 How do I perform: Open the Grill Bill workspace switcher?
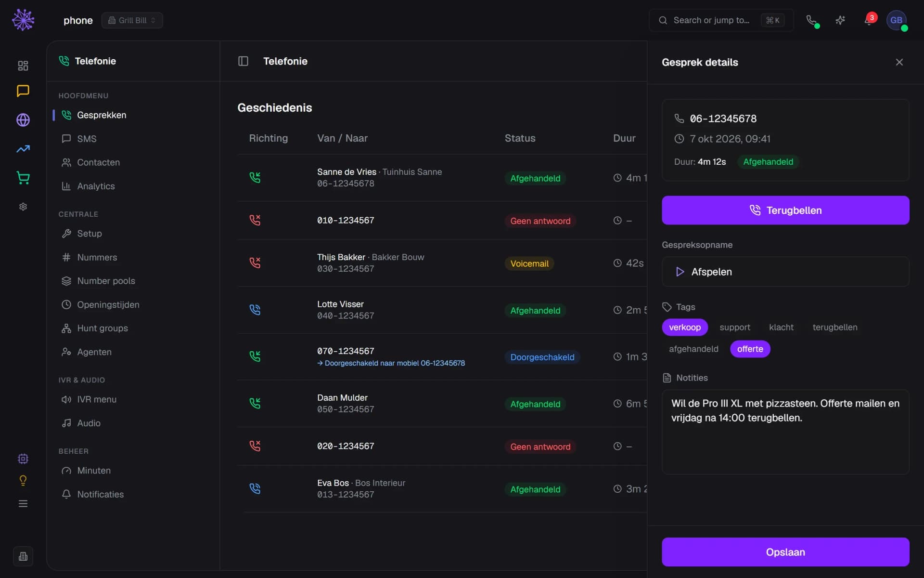[x=132, y=20]
